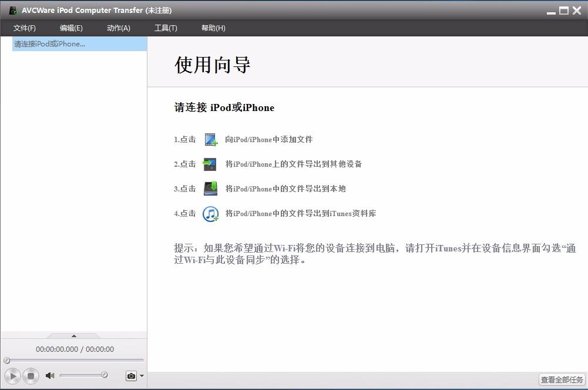Open the snapshot options dropdown arrow
This screenshot has width=588, height=390.
[142, 375]
